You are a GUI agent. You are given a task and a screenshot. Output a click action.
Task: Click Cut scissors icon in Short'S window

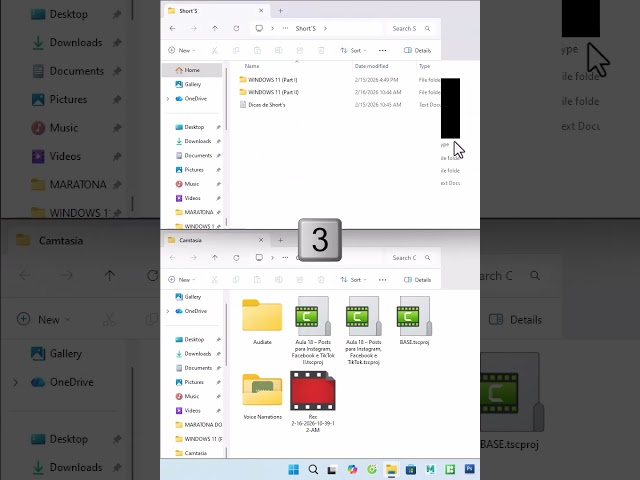(x=215, y=51)
